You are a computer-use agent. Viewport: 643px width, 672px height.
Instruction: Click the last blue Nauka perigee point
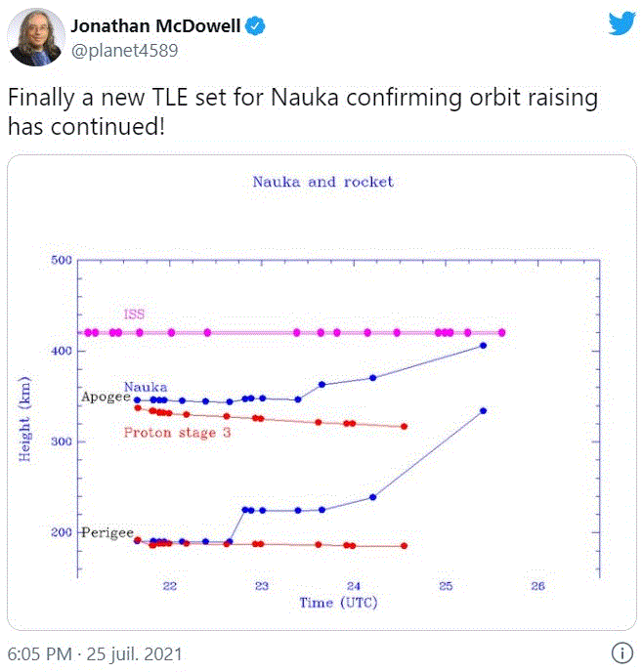pos(483,411)
